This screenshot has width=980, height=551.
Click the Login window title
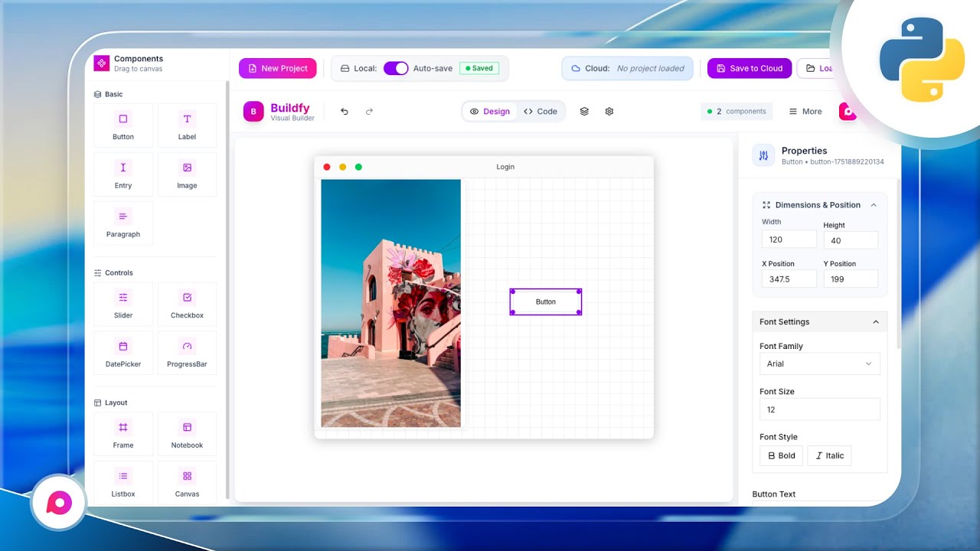click(505, 167)
